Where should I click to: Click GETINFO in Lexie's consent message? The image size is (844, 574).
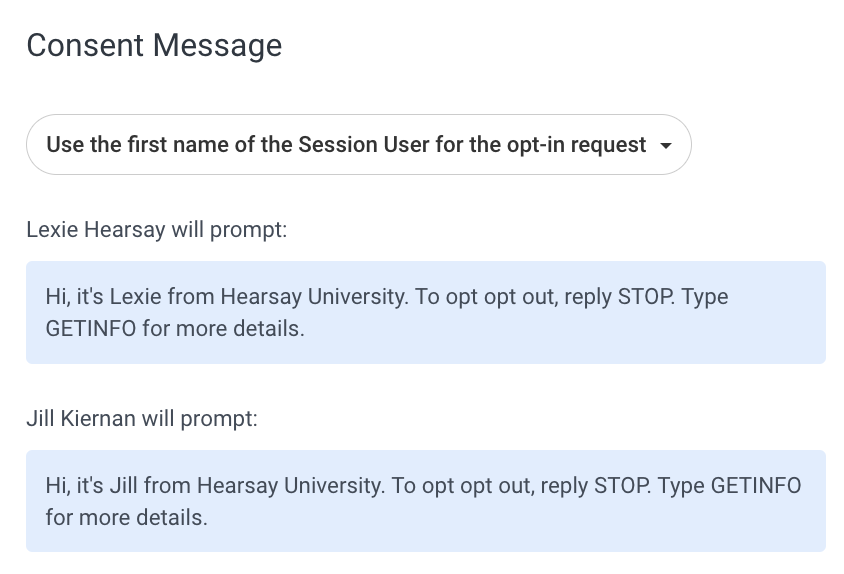pos(90,328)
